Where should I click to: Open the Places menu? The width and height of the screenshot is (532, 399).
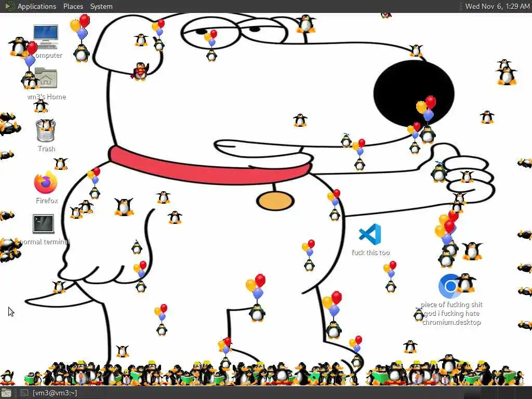tap(73, 6)
